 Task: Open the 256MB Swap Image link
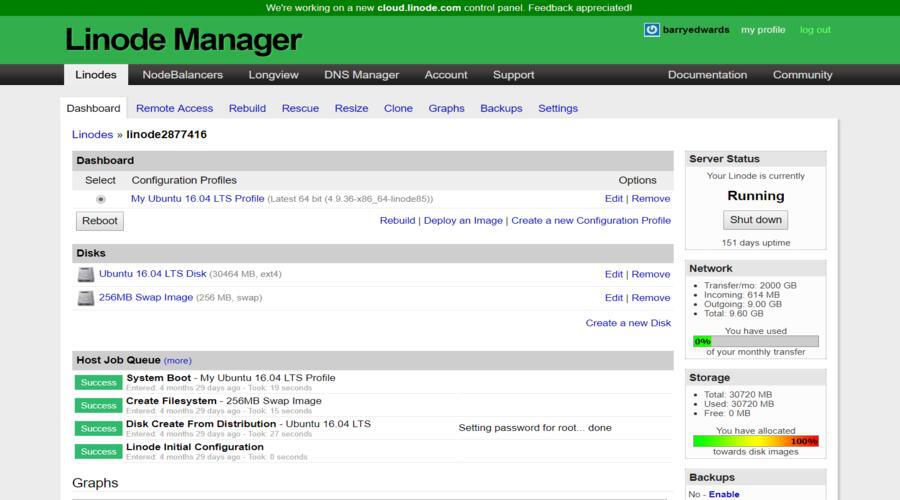pyautogui.click(x=146, y=297)
